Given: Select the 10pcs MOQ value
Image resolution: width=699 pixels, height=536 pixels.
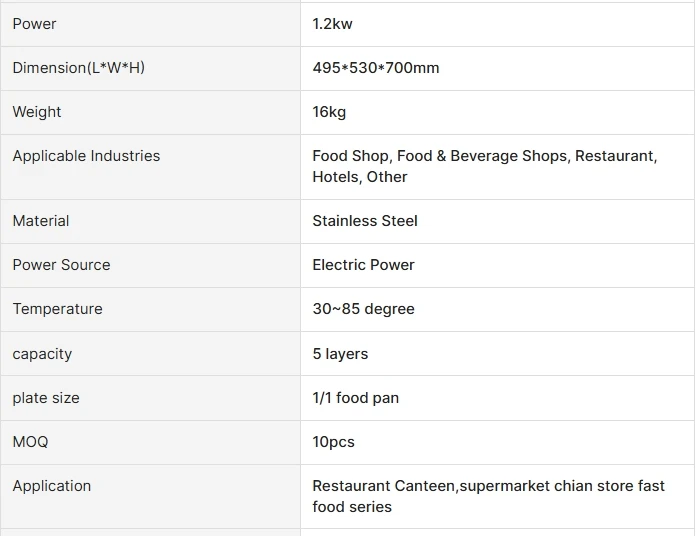Looking at the screenshot, I should click(333, 442).
